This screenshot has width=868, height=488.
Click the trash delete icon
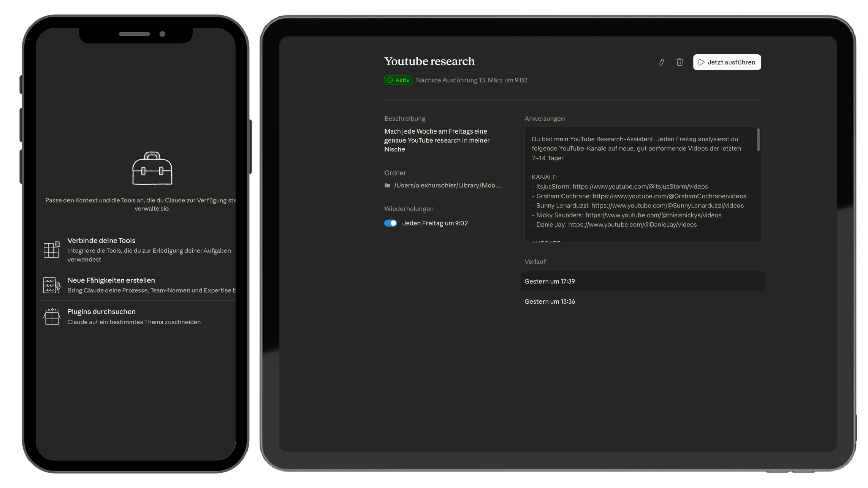coord(679,62)
